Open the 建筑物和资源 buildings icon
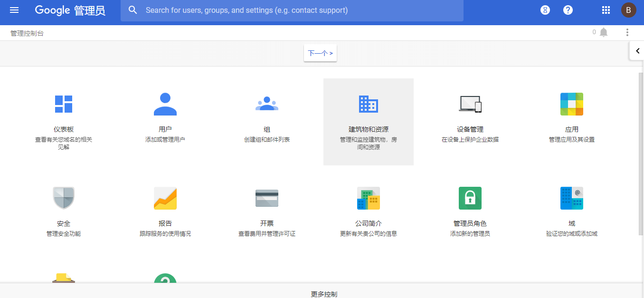Viewport: 644px width, 298px height. [369, 104]
